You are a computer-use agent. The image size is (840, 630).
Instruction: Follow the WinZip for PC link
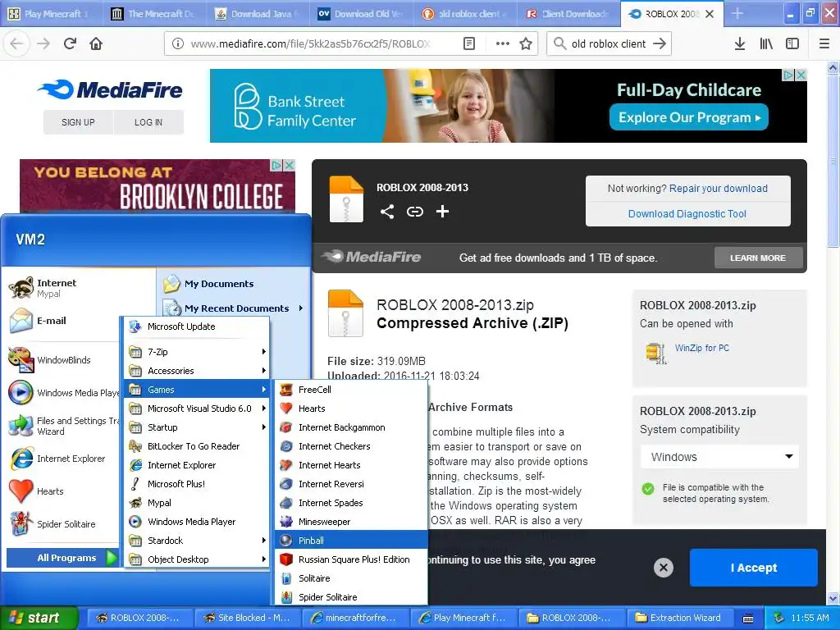[702, 348]
